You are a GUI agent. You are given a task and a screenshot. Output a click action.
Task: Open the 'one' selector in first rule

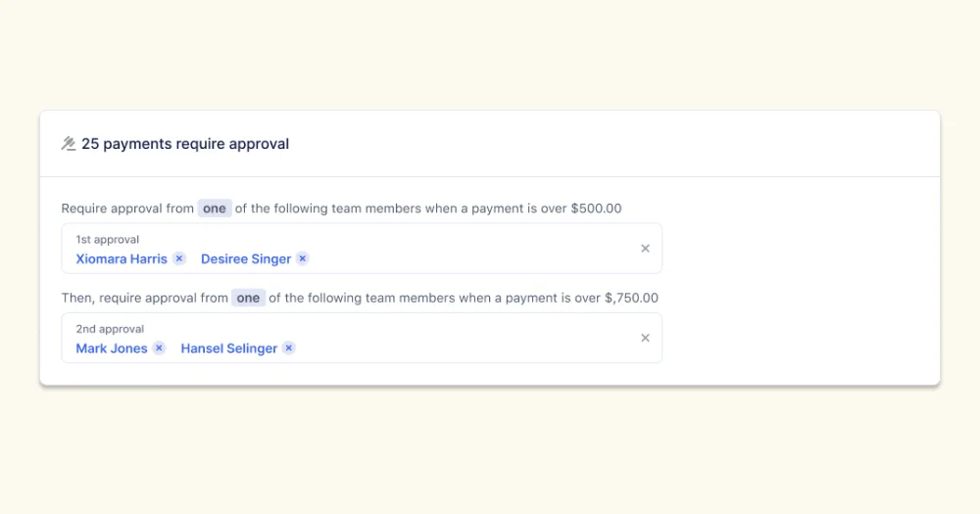point(215,209)
